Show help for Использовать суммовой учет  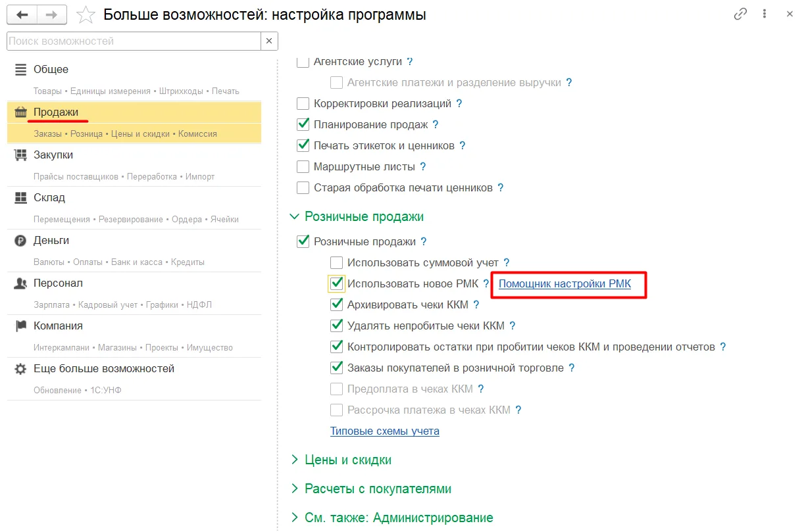coord(507,262)
